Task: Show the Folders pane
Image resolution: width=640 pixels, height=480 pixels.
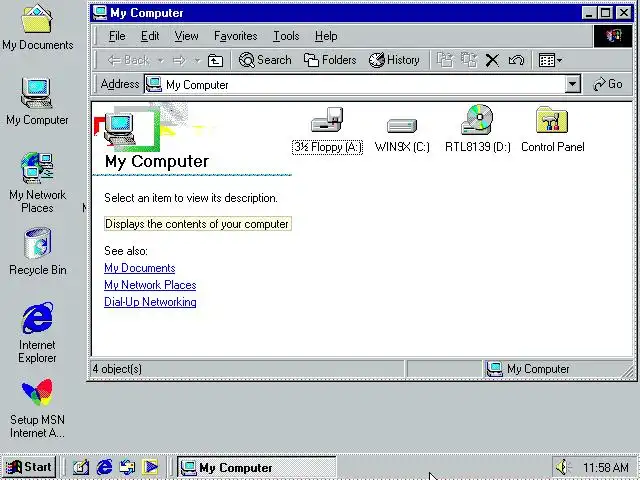Action: pos(330,60)
